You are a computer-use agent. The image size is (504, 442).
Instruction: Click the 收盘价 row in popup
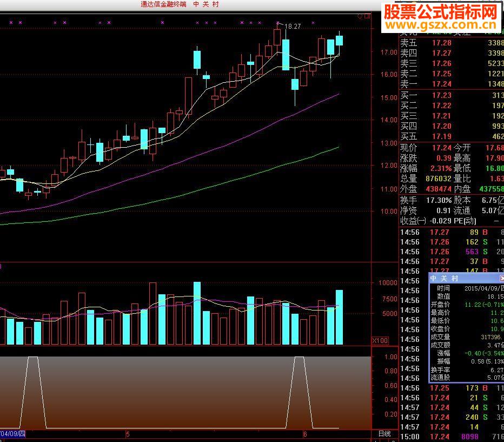(467, 329)
